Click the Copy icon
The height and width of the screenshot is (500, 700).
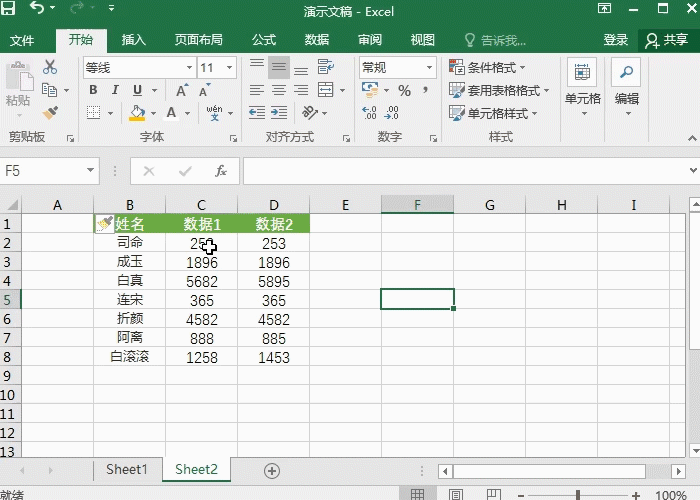[x=49, y=90]
